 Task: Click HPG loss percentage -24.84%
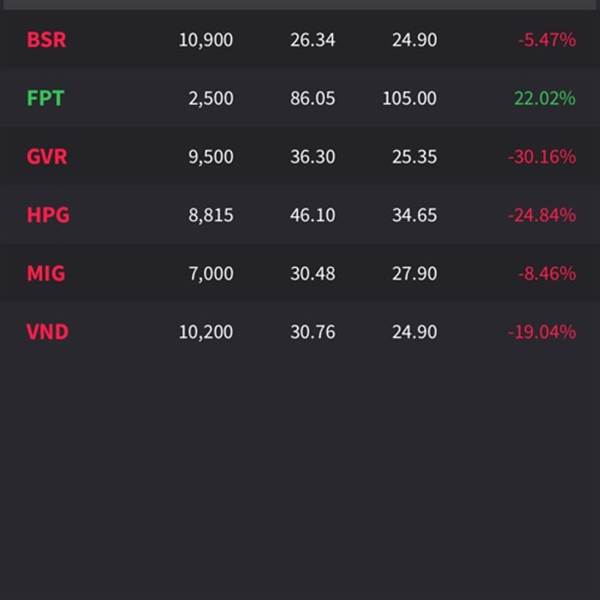click(542, 215)
